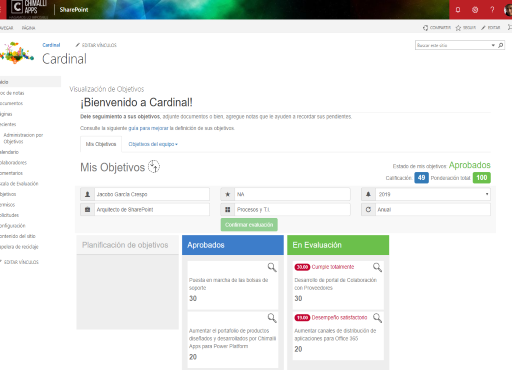Open the user profile avatar
Image resolution: width=512 pixels, height=384 pixels.
508,10
